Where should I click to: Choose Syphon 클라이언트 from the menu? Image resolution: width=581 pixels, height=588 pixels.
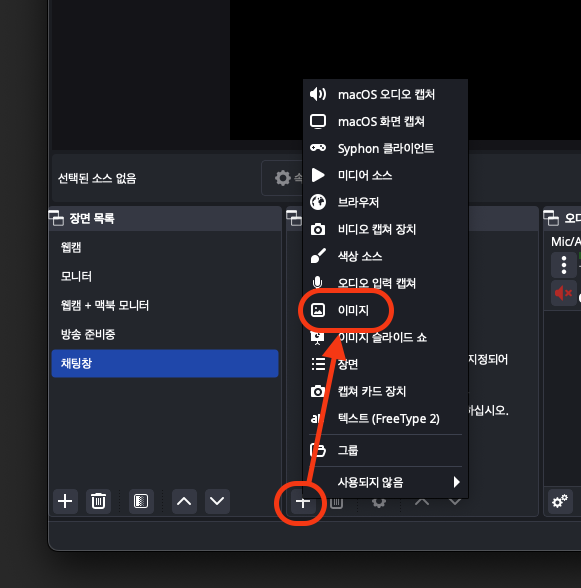click(385, 148)
